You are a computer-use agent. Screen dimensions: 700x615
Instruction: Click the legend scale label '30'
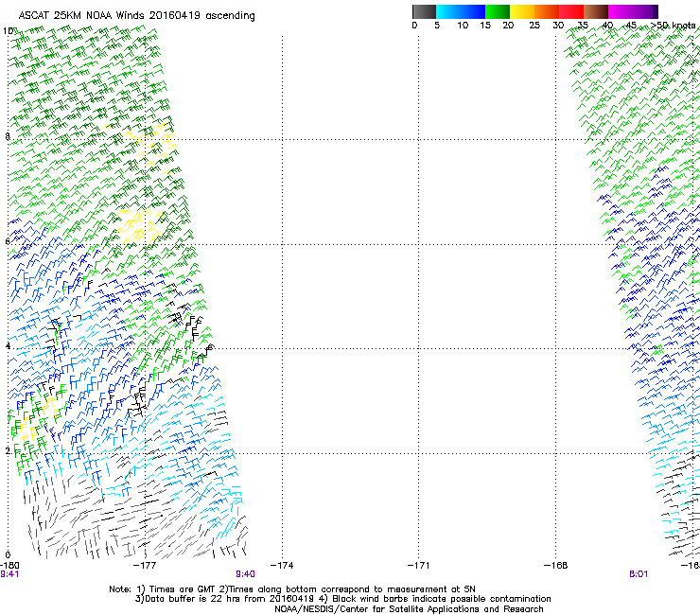558,26
